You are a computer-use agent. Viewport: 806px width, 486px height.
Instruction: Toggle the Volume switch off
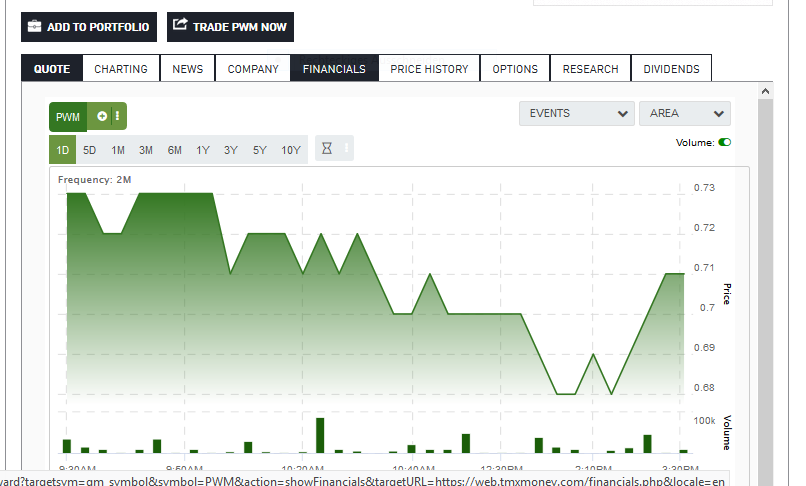tap(724, 142)
